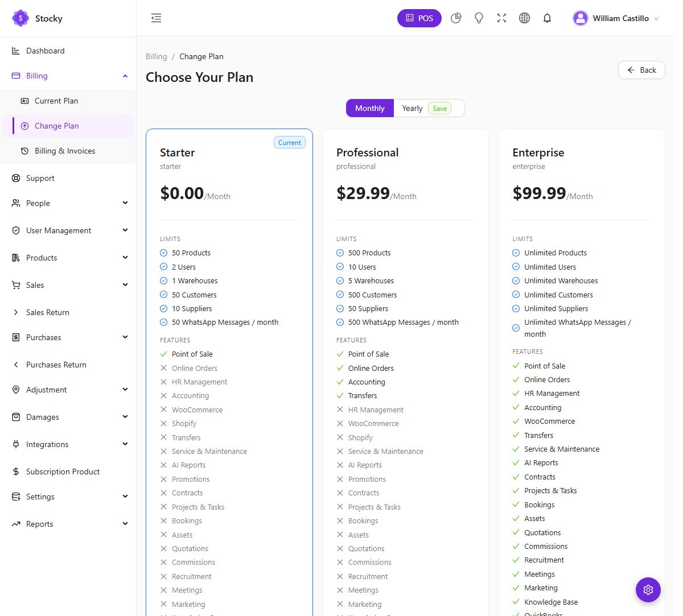Collapse the Billing menu chevron
The height and width of the screenshot is (616, 683).
[x=125, y=76]
